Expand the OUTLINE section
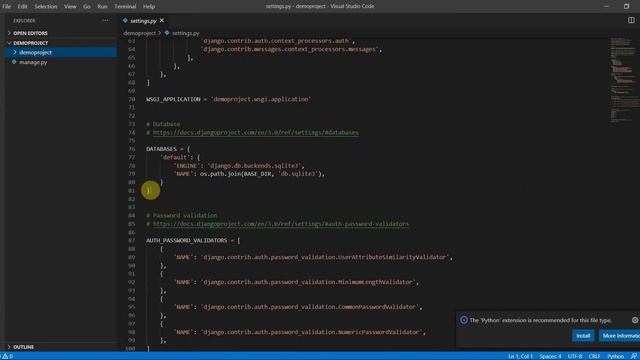Screen dimensions: 640x360 60,347
